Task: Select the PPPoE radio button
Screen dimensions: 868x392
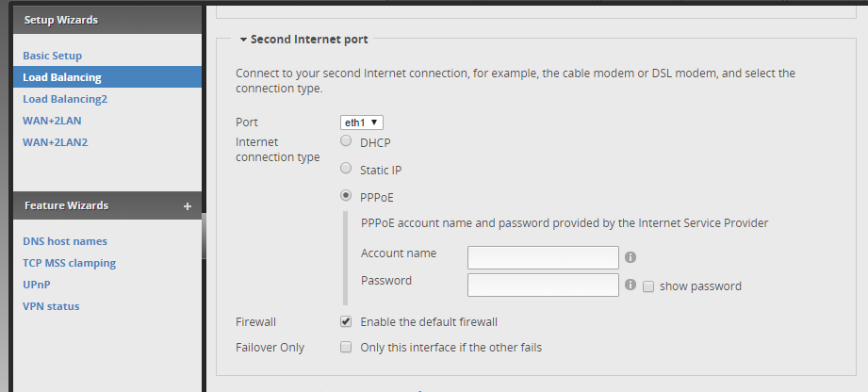Action: point(346,197)
